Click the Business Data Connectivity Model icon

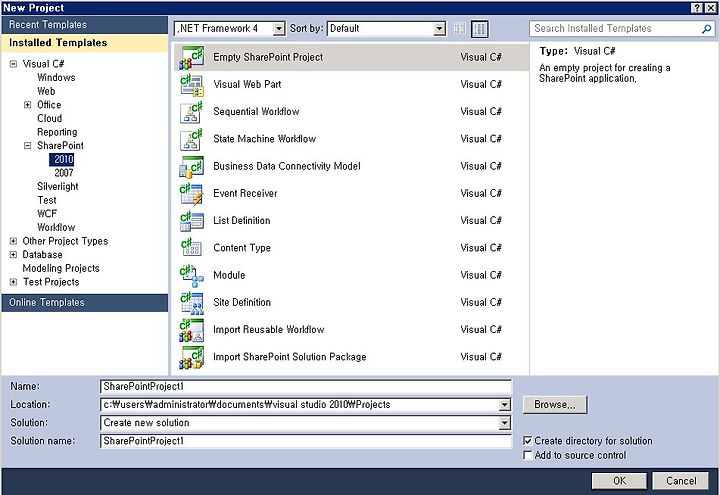(191, 166)
